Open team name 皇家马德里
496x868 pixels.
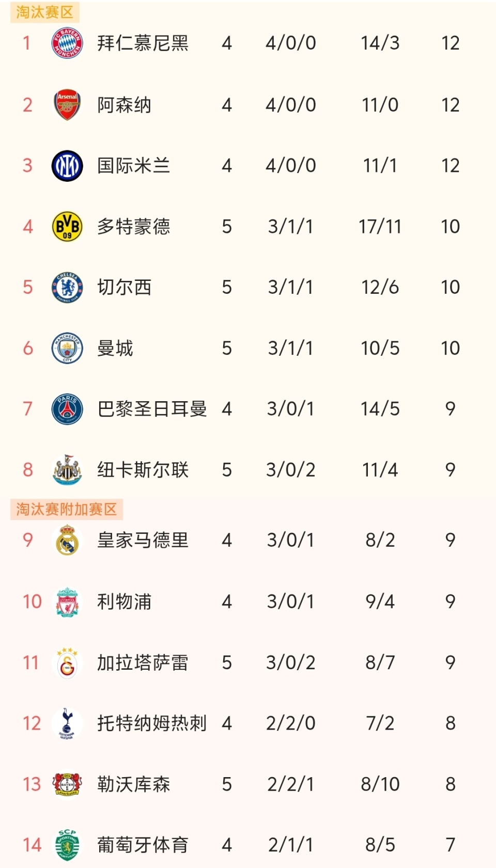click(x=143, y=540)
